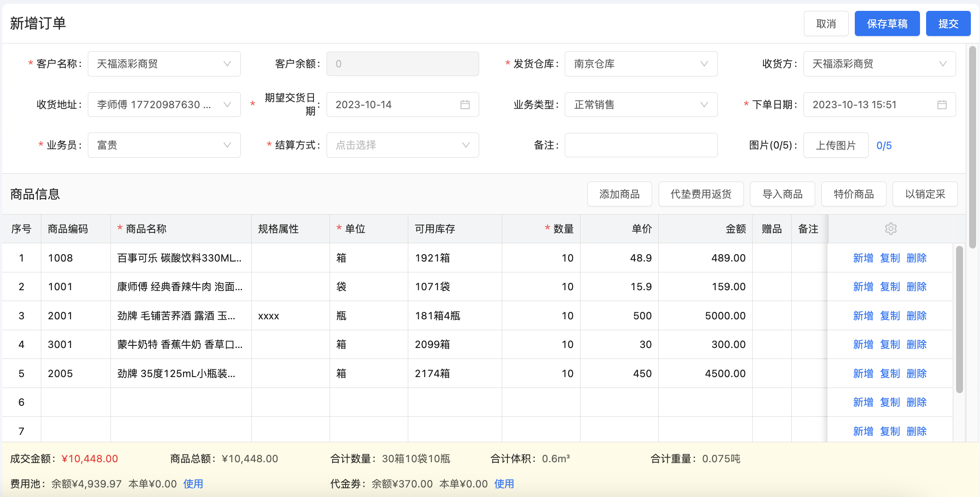980x497 pixels.
Task: Click the 0/5 image count link
Action: coord(884,146)
